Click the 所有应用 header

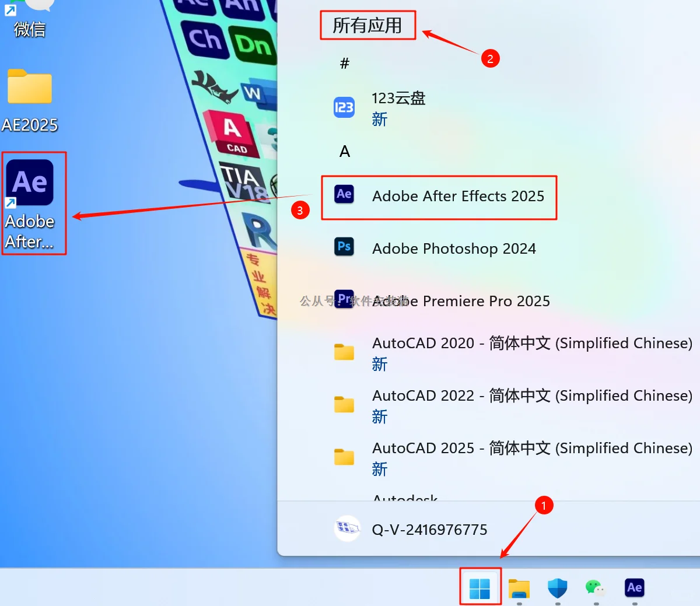tap(367, 25)
